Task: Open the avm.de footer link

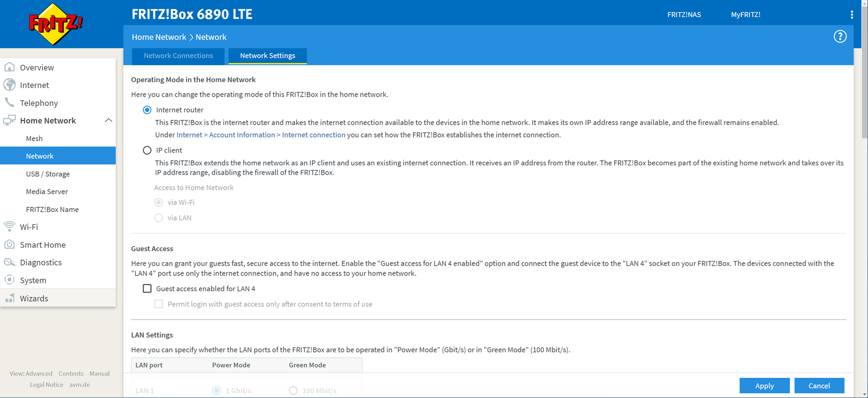Action: (80, 385)
